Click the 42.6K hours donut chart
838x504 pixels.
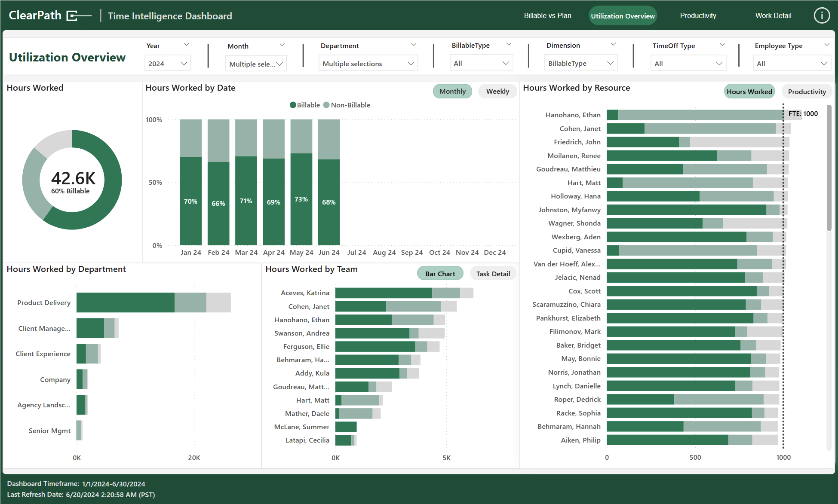(x=72, y=180)
